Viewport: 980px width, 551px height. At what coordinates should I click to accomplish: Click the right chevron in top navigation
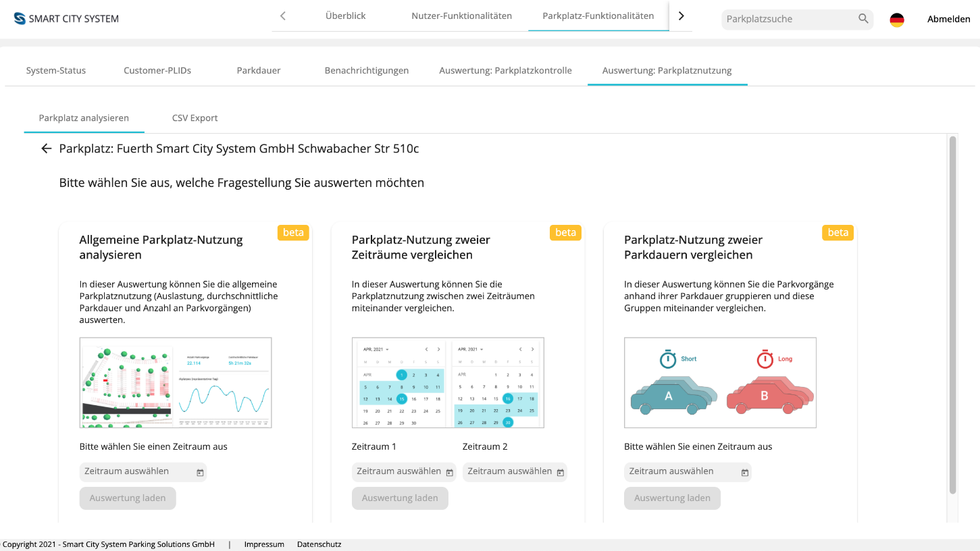681,15
